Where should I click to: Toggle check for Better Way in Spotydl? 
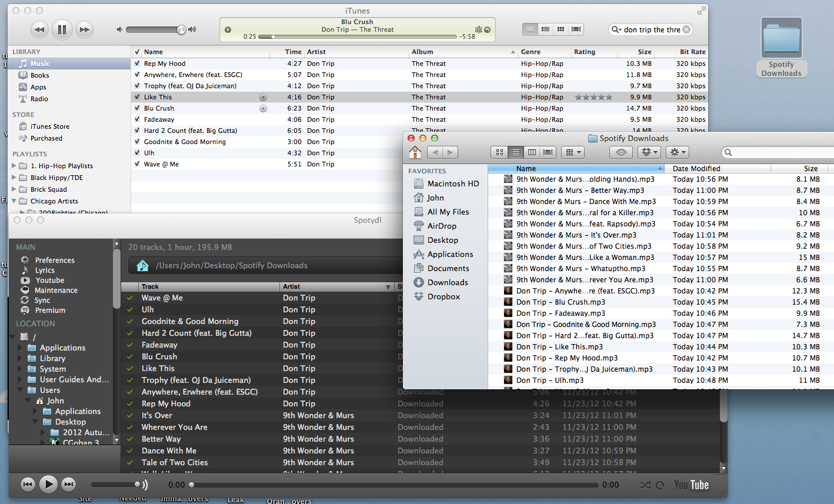[130, 439]
